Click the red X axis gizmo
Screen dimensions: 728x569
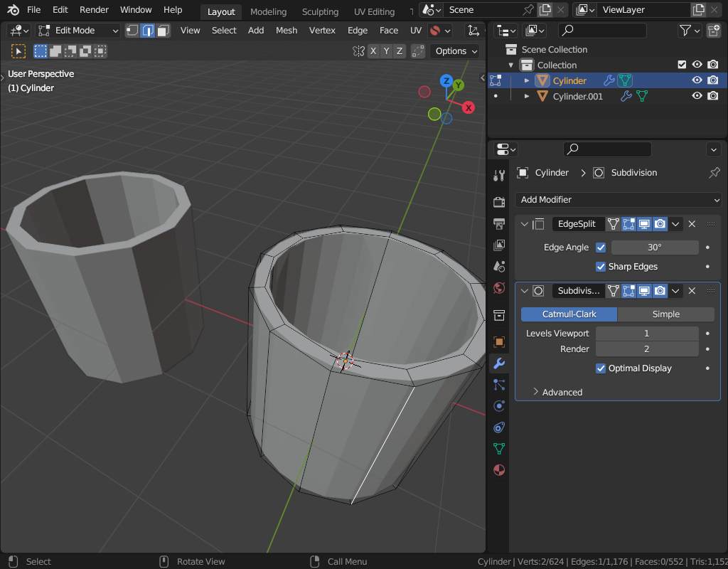coord(469,108)
